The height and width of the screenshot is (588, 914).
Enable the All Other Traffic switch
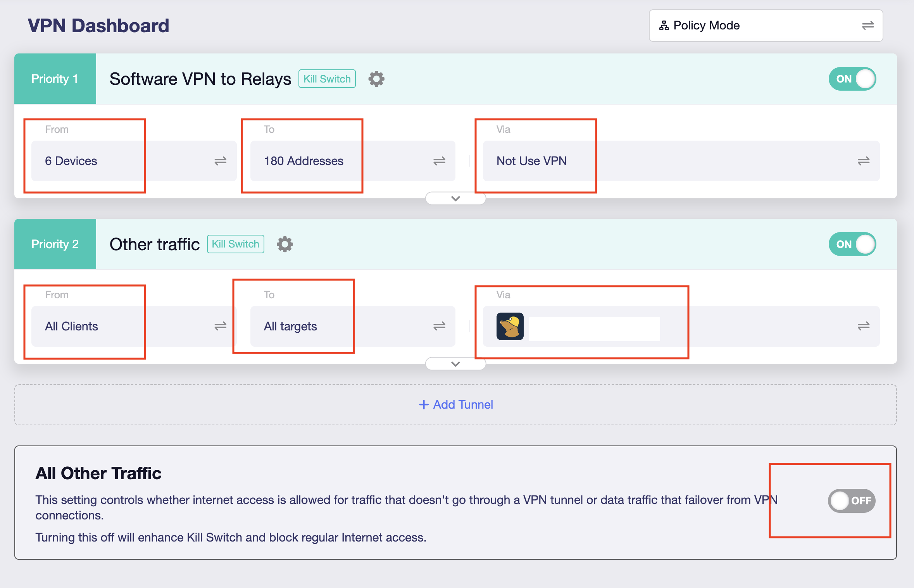tap(851, 500)
